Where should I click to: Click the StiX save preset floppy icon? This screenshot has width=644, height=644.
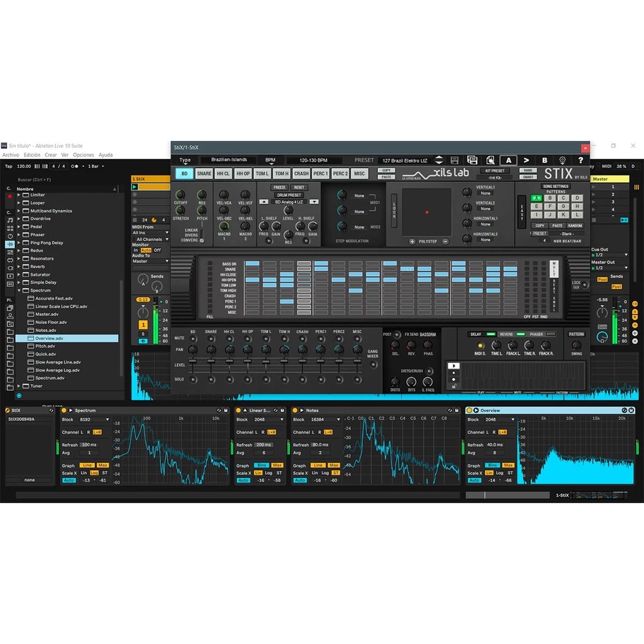454,160
